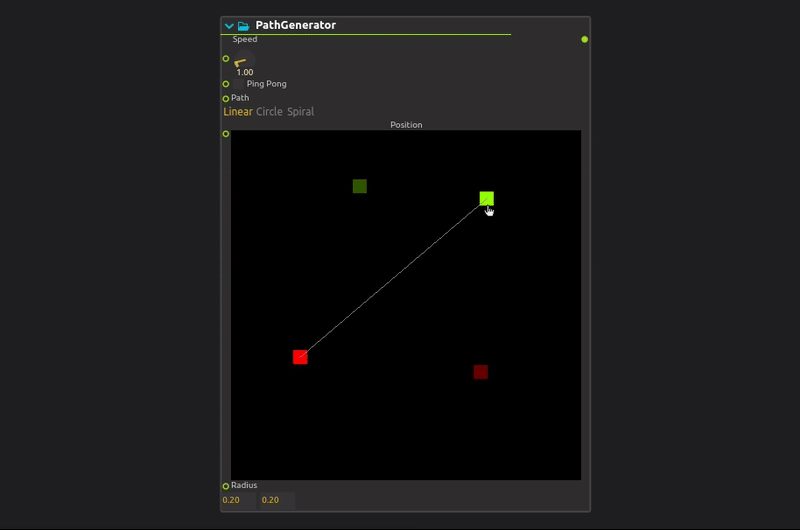Click the Path label
Viewport: 800px width, 530px height.
(x=240, y=97)
